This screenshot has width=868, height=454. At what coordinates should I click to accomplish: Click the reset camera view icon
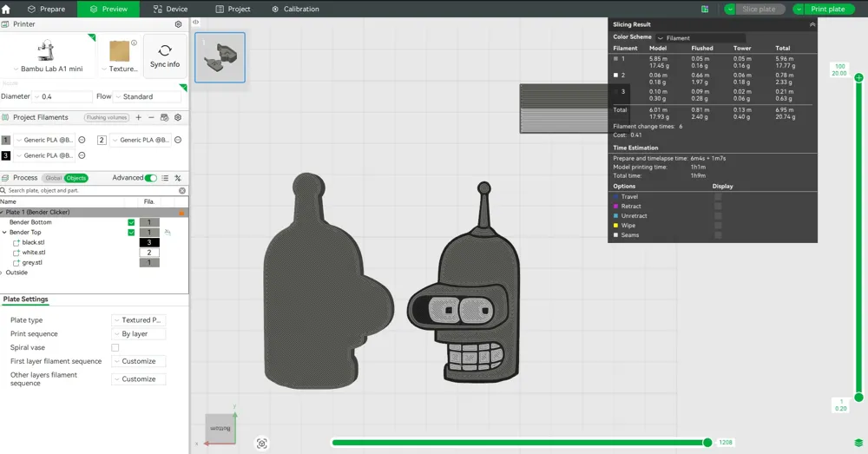click(x=262, y=444)
